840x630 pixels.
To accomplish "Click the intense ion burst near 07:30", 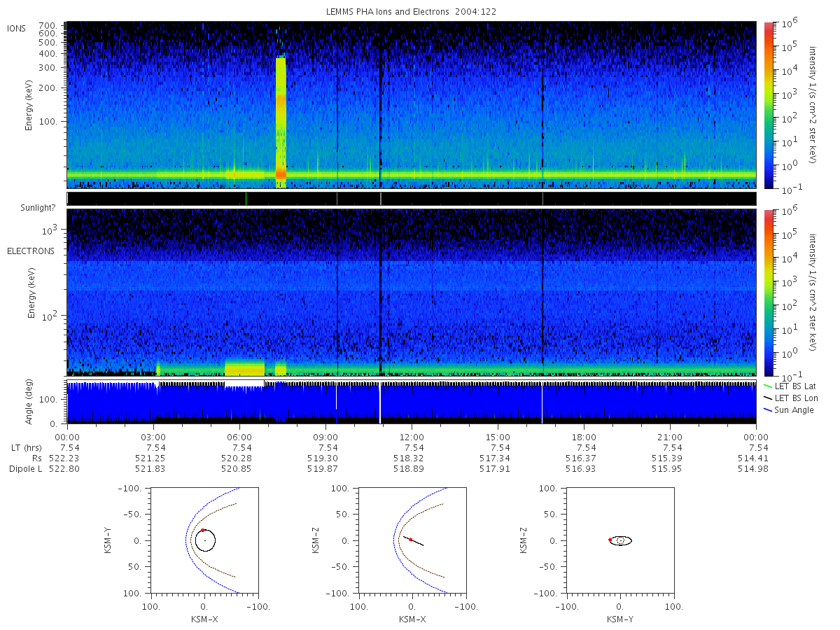I will tap(281, 122).
